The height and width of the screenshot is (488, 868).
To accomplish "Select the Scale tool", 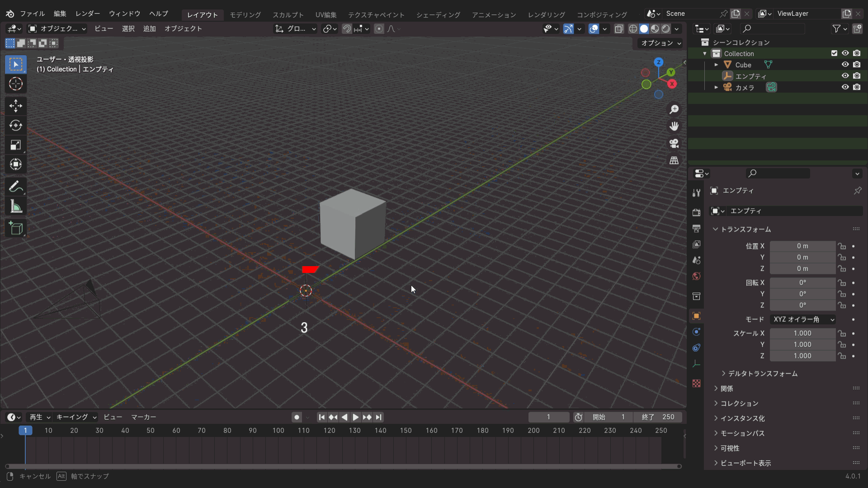I will 16,145.
